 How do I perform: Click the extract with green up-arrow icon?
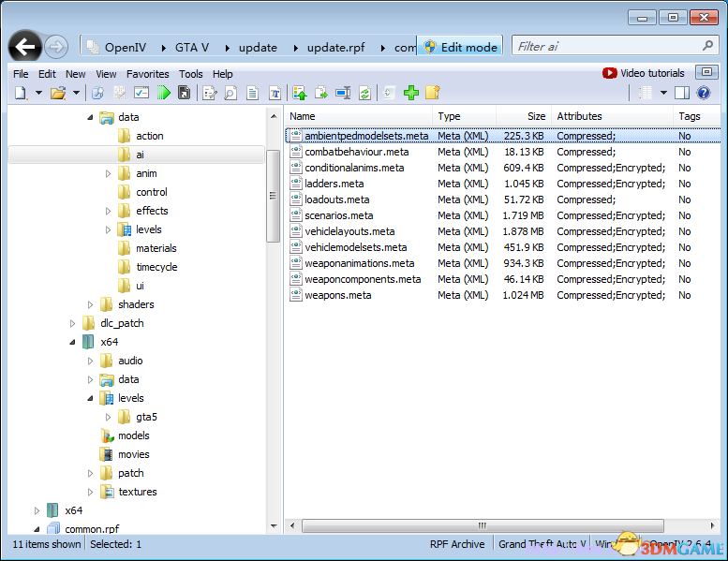[x=300, y=93]
